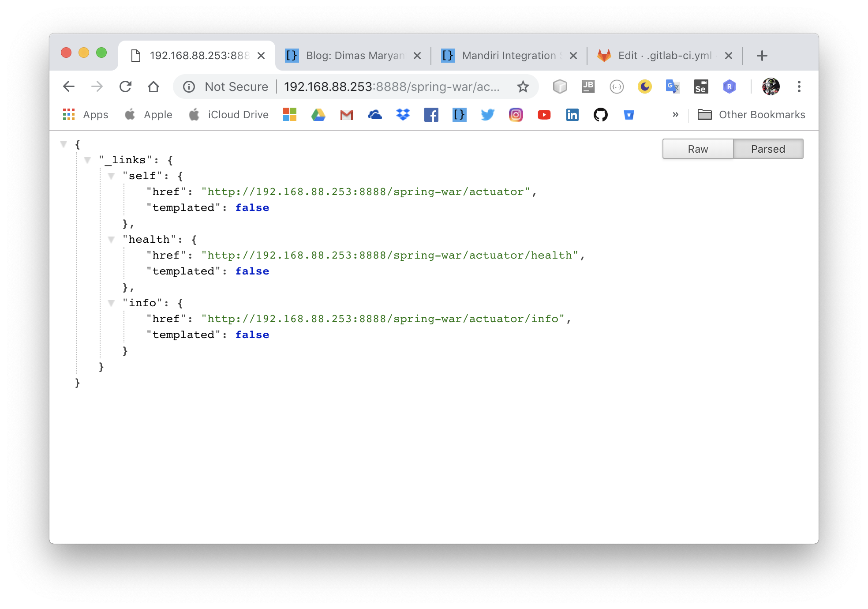Click the Raw button to view raw JSON
868x609 pixels.
pos(698,148)
